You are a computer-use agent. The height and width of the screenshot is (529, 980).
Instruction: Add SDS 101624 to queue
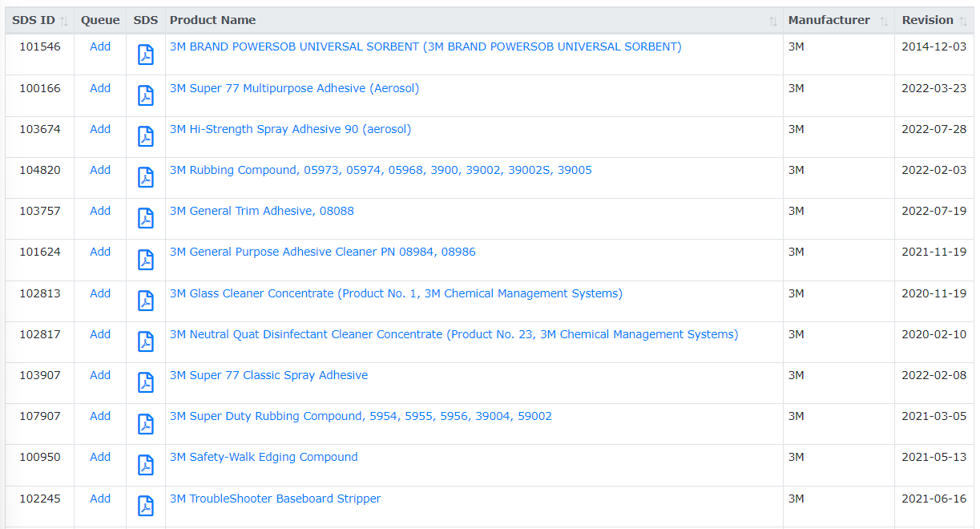(x=100, y=252)
